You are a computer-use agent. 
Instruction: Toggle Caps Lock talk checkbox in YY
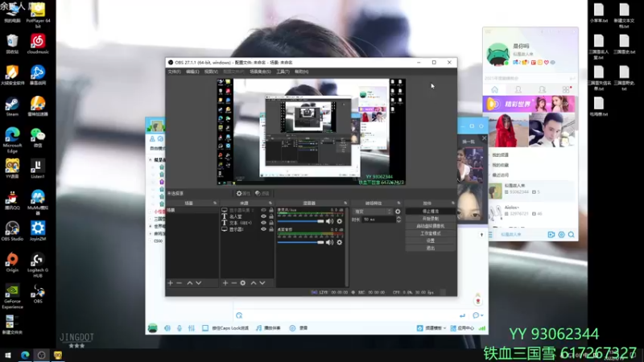205,328
